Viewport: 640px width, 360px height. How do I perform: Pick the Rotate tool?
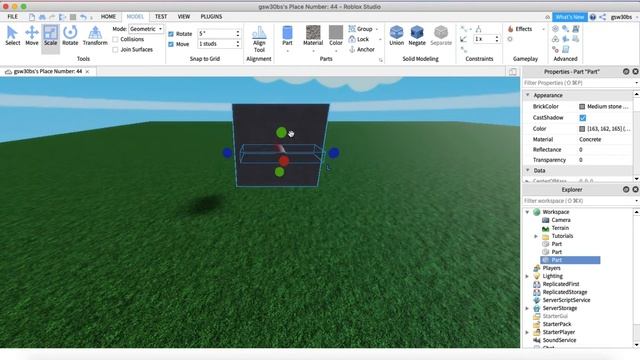(70, 36)
